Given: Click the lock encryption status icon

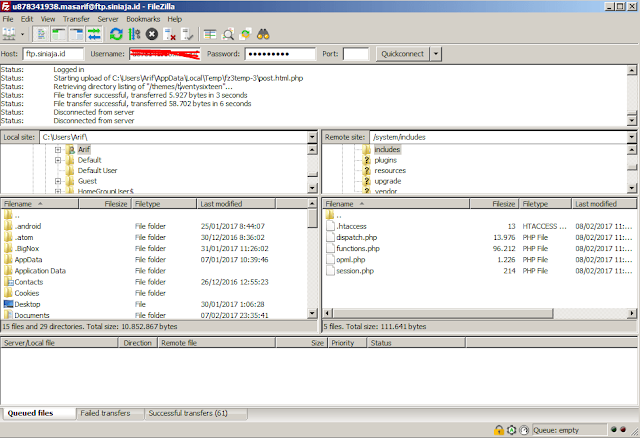Looking at the screenshot, I should tap(498, 430).
